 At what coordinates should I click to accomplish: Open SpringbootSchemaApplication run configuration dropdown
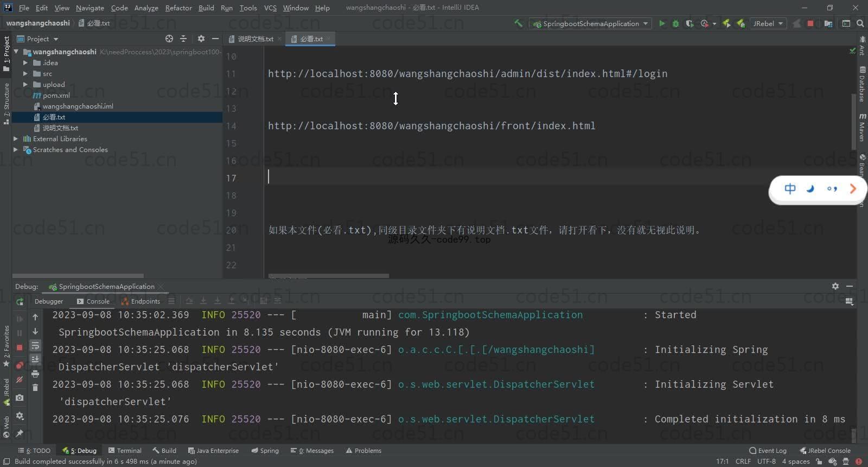(590, 23)
